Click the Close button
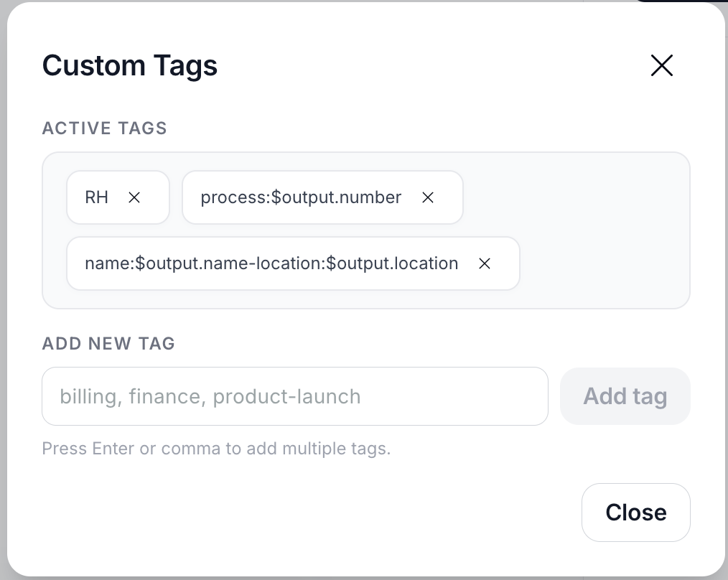728x580 pixels. tap(635, 513)
